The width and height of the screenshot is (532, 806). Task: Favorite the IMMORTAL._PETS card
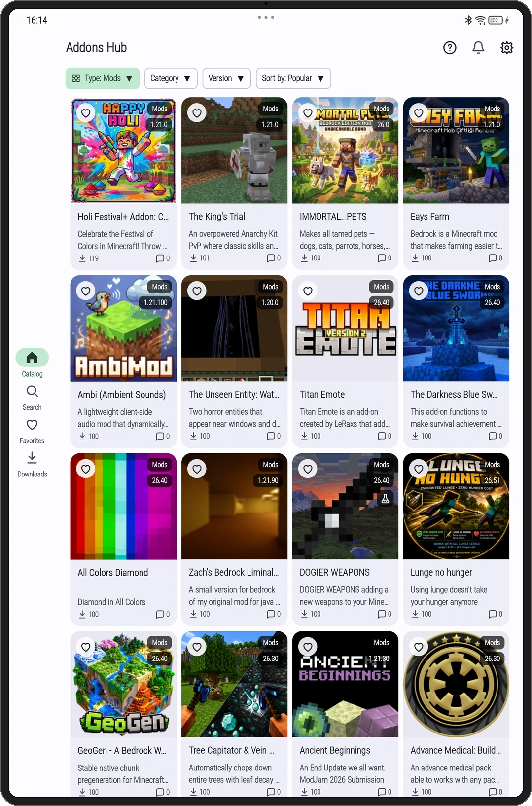[x=308, y=113]
